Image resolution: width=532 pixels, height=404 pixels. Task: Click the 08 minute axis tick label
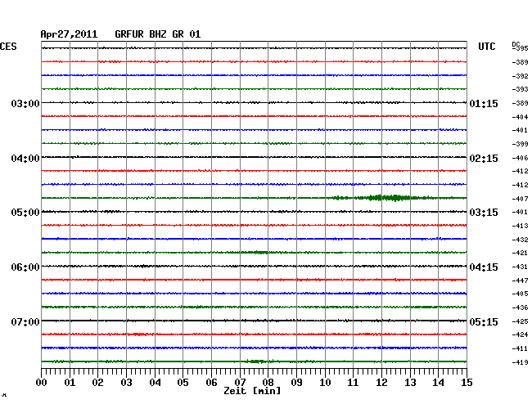pos(268,382)
